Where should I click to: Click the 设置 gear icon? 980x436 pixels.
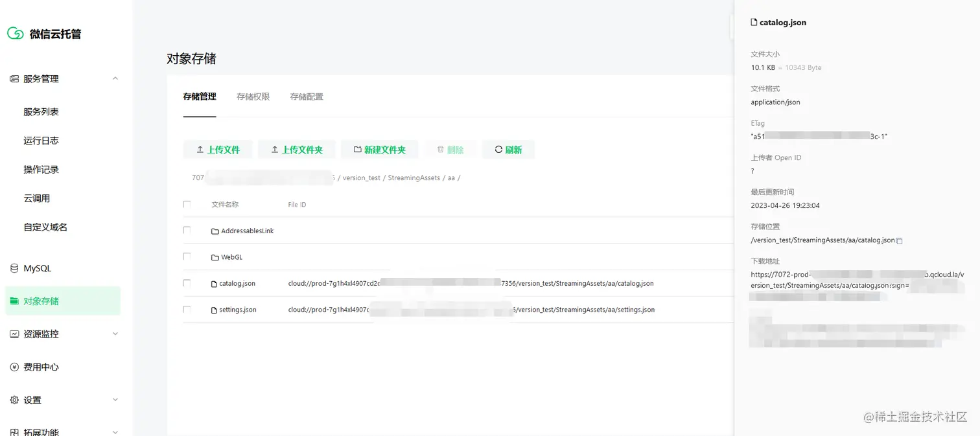click(x=14, y=400)
